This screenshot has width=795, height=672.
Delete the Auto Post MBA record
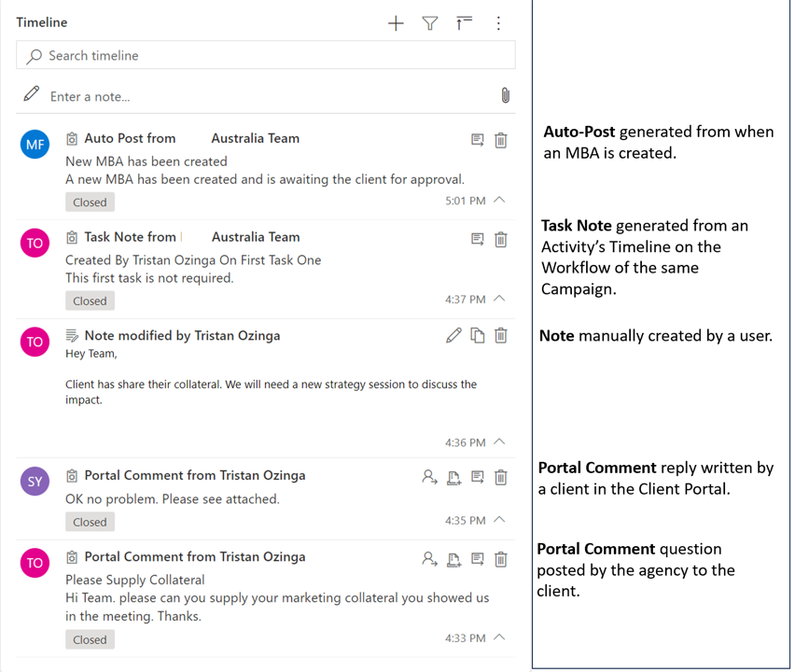501,140
